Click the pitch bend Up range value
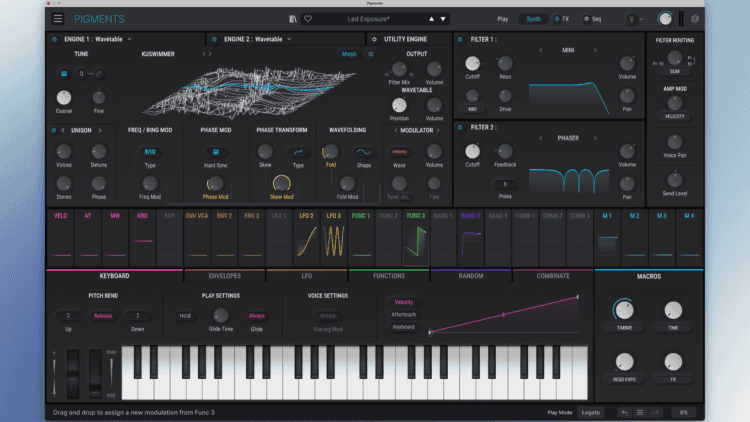Screen dimensions: 750x422 click(x=68, y=316)
